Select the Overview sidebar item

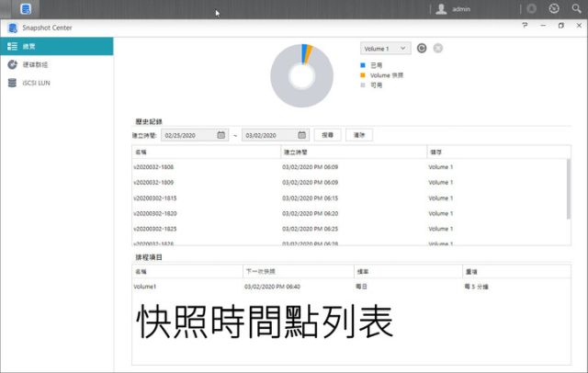tap(57, 47)
